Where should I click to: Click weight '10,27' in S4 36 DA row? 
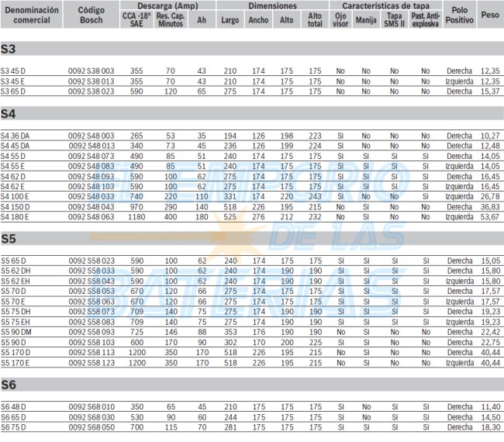pyautogui.click(x=490, y=136)
